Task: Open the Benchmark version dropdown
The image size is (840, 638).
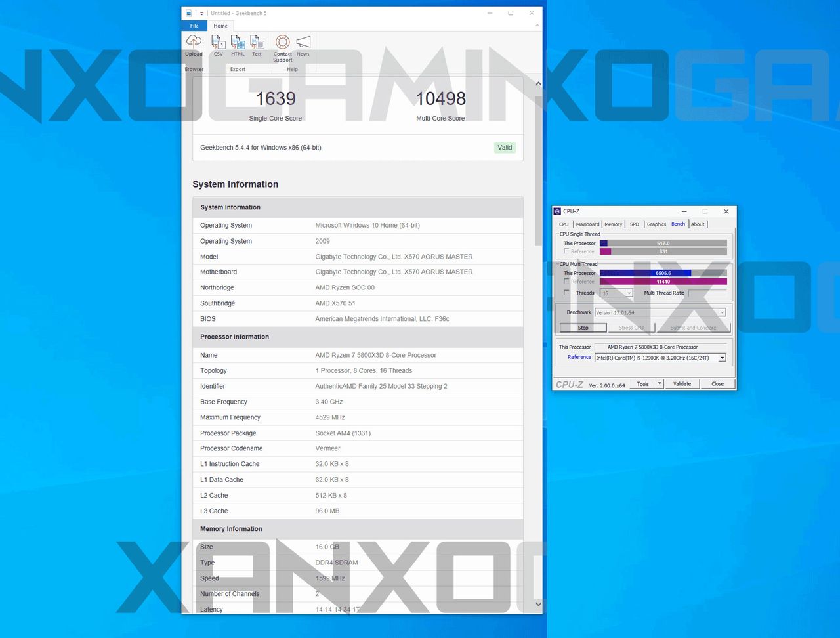Action: [660, 312]
